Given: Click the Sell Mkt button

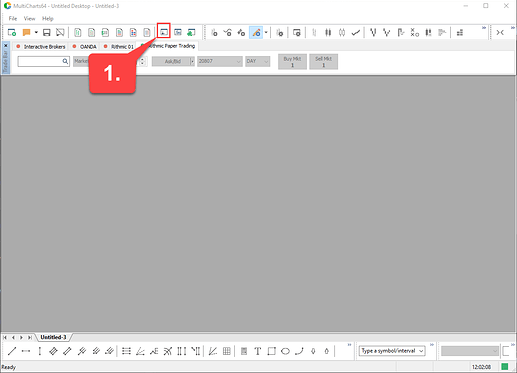Looking at the screenshot, I should (323, 62).
